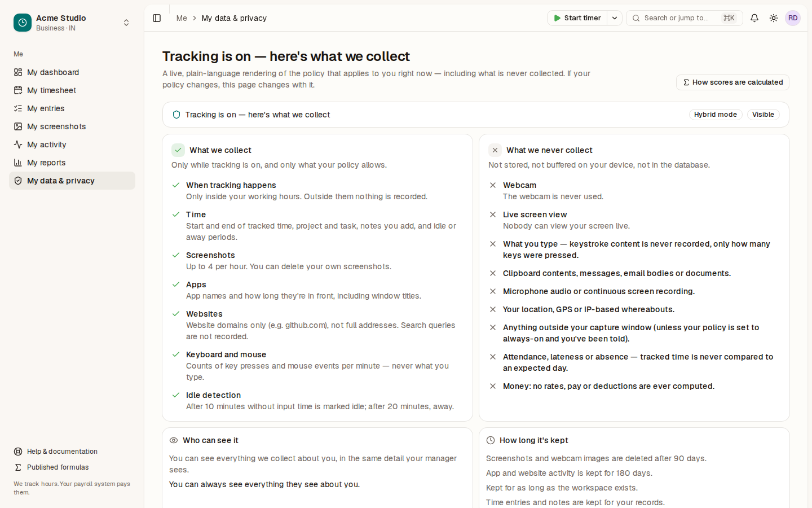Image resolution: width=812 pixels, height=508 pixels.
Task: Click the Help & documentation lifebuoy icon
Action: pyautogui.click(x=18, y=452)
